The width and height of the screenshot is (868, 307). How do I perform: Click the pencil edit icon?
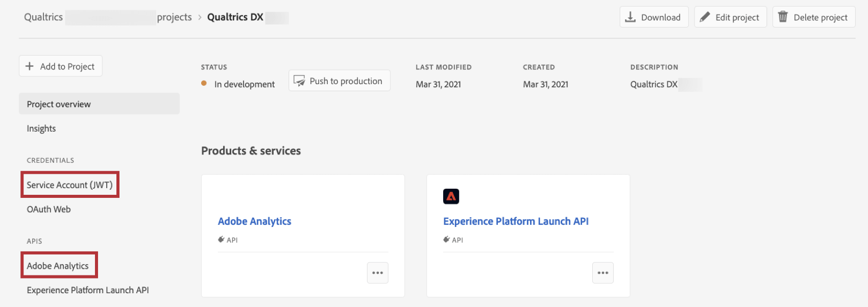point(705,17)
